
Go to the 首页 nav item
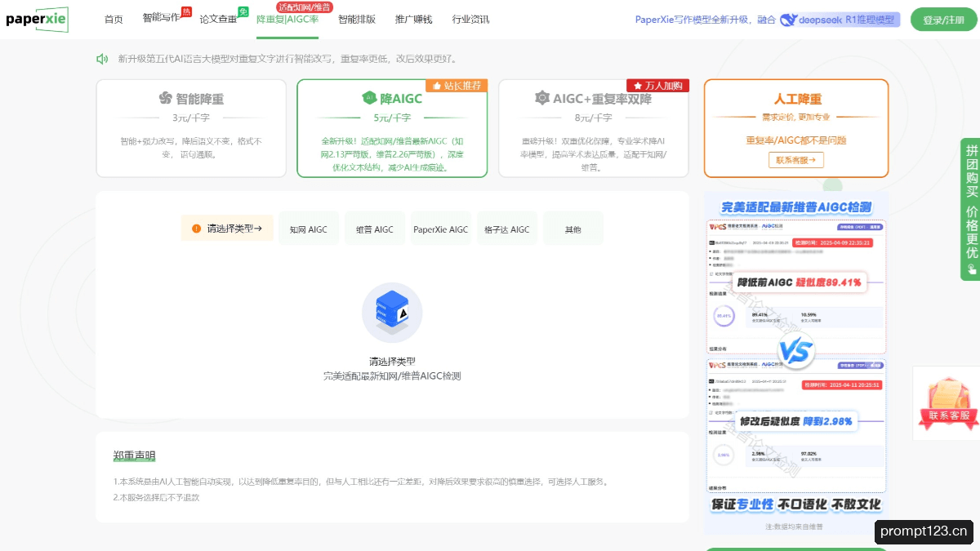click(114, 19)
